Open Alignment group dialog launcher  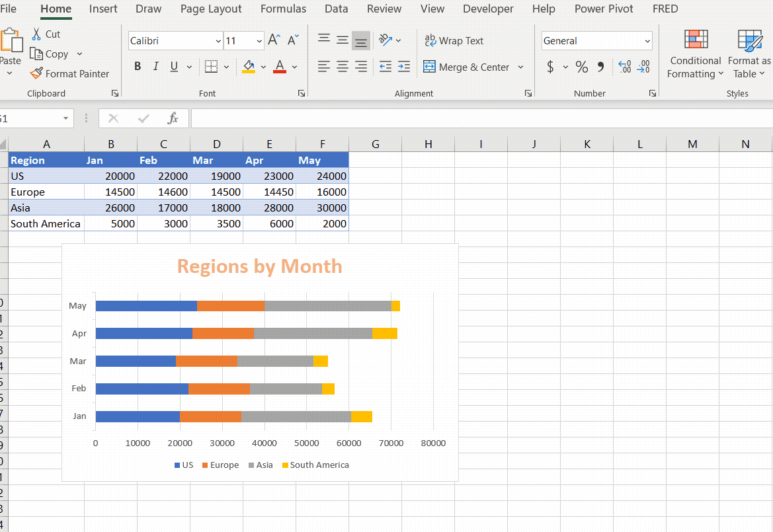coord(528,93)
